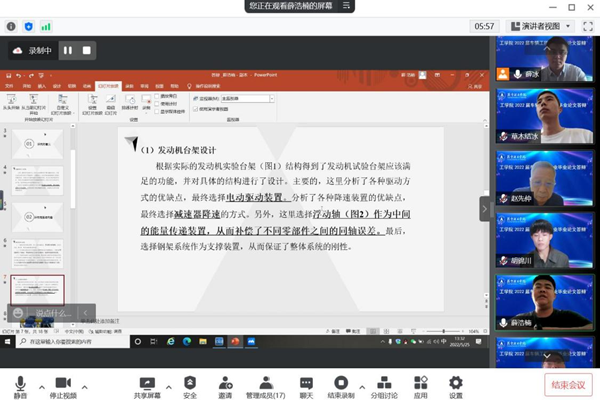
Task: Click the red End Meeting button
Action: coord(566,384)
